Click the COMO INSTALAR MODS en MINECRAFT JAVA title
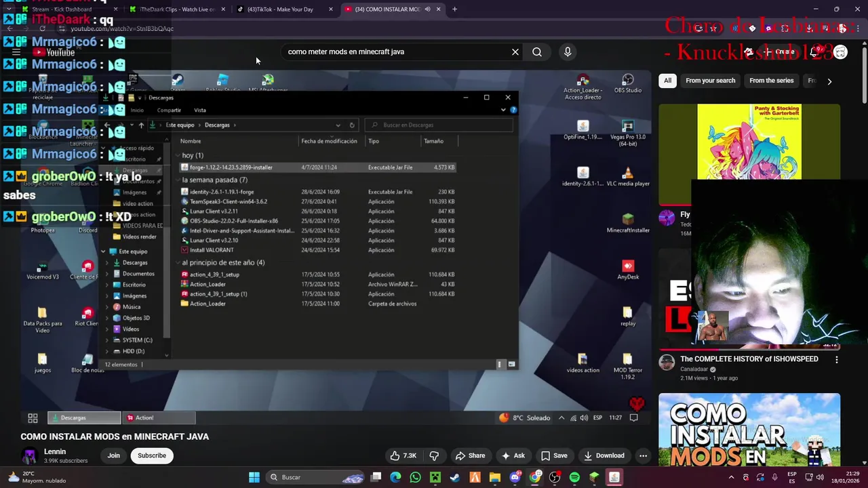 pyautogui.click(x=115, y=436)
